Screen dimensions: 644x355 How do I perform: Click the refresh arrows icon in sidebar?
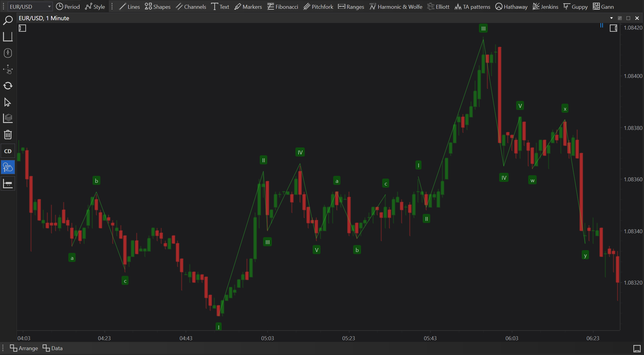[x=8, y=86]
